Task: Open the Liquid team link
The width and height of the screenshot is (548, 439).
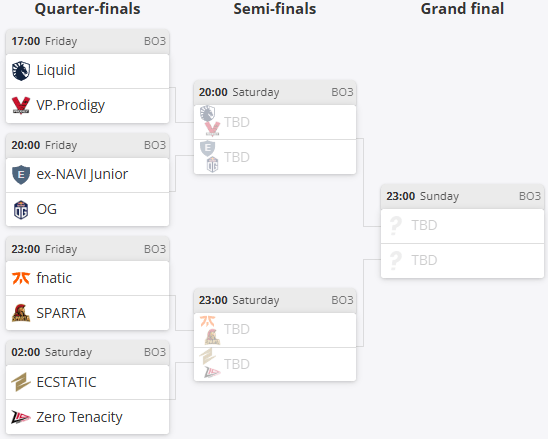Action: (56, 70)
